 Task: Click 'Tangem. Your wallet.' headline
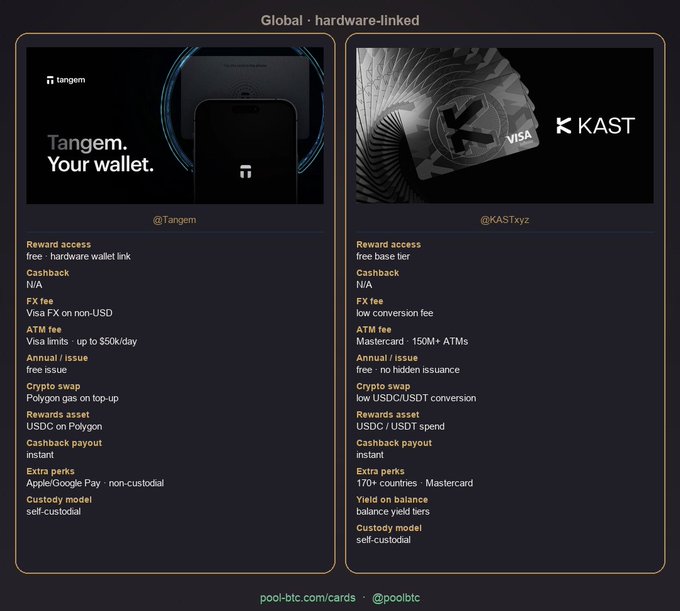point(101,154)
